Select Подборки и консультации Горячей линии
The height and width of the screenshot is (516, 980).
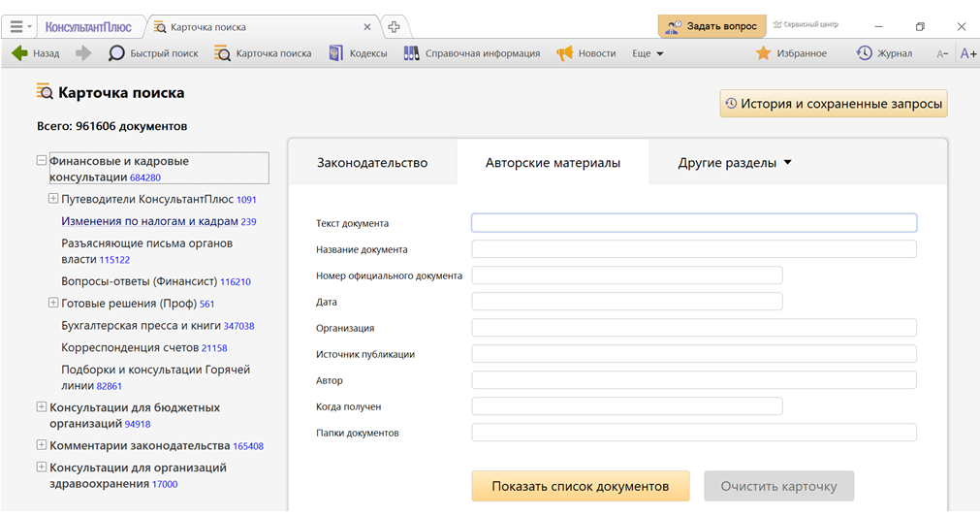coord(156,377)
